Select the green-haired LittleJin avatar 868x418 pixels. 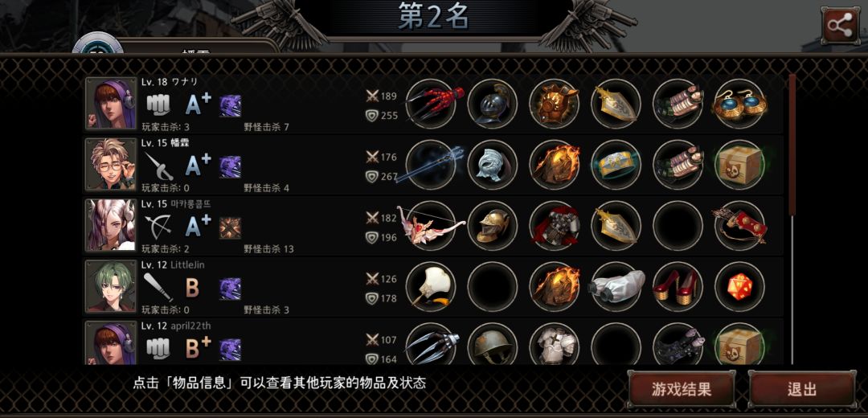pyautogui.click(x=111, y=286)
